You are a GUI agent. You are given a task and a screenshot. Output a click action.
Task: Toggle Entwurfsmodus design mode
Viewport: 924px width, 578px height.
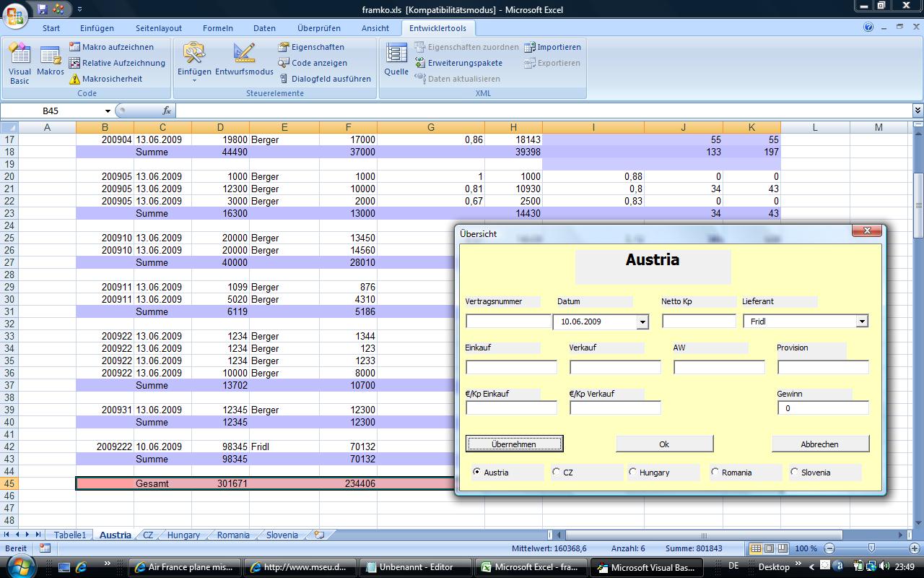(x=244, y=61)
